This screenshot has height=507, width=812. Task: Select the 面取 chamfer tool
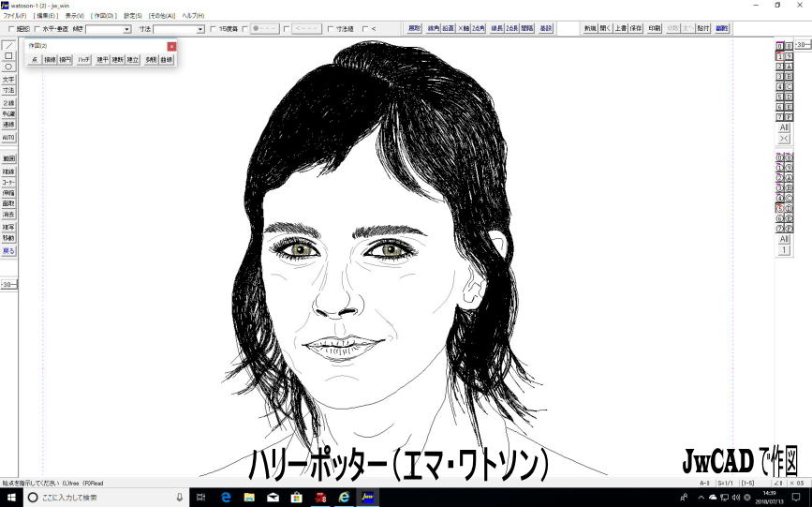point(8,203)
